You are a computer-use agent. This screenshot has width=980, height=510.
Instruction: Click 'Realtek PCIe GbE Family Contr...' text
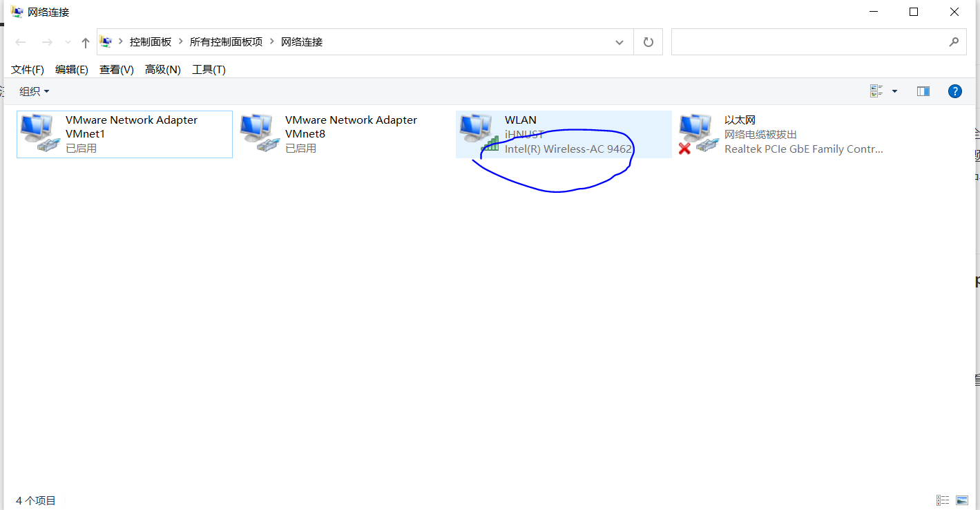[x=804, y=149]
